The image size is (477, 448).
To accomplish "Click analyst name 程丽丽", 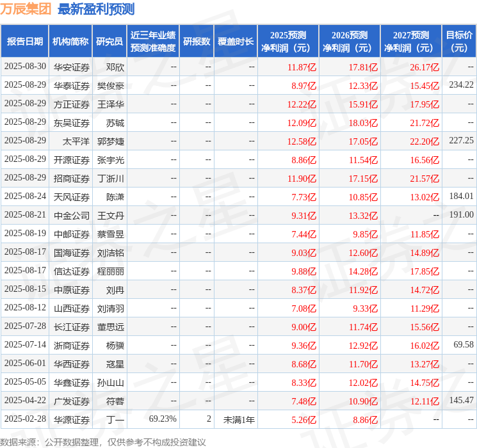I will (x=111, y=271).
